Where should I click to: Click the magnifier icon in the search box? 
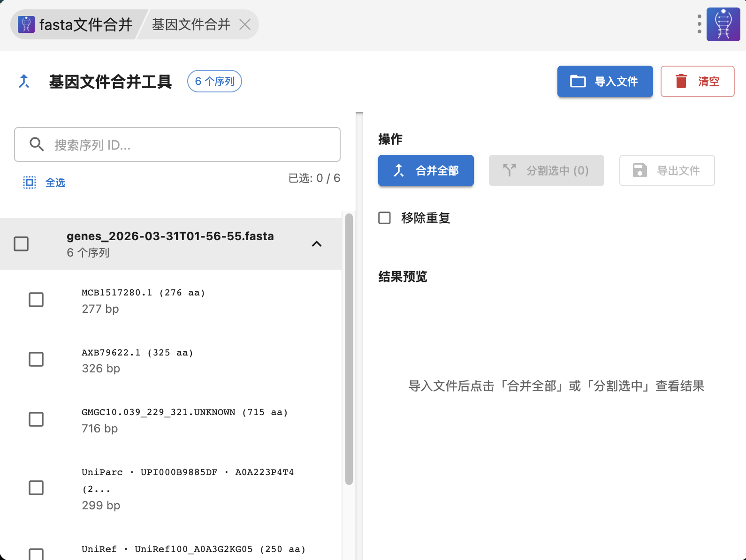pos(37,144)
